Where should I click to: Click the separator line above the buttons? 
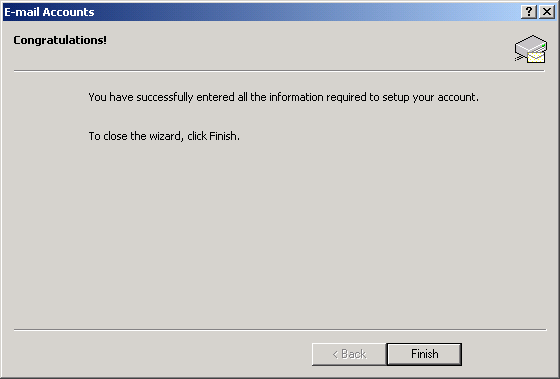click(x=280, y=329)
